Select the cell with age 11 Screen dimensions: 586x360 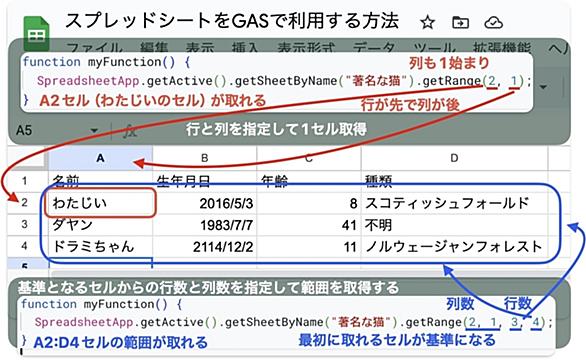click(309, 246)
